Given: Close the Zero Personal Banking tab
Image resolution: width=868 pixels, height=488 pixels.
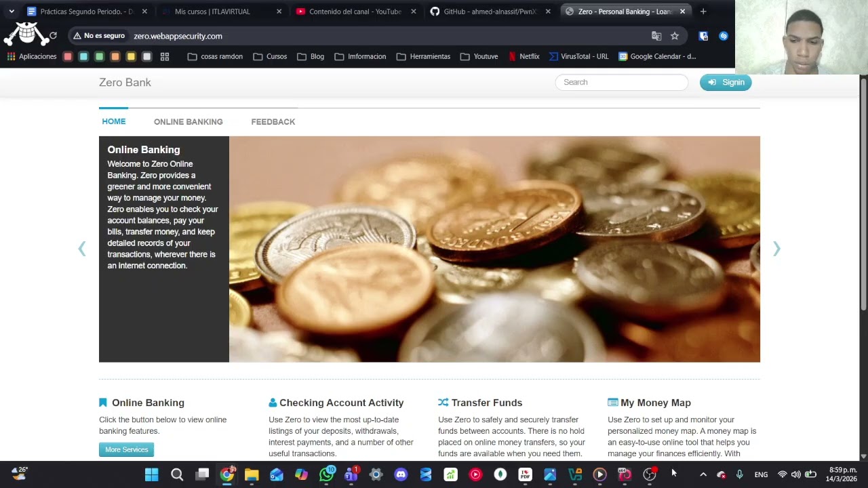Looking at the screenshot, I should (x=682, y=12).
